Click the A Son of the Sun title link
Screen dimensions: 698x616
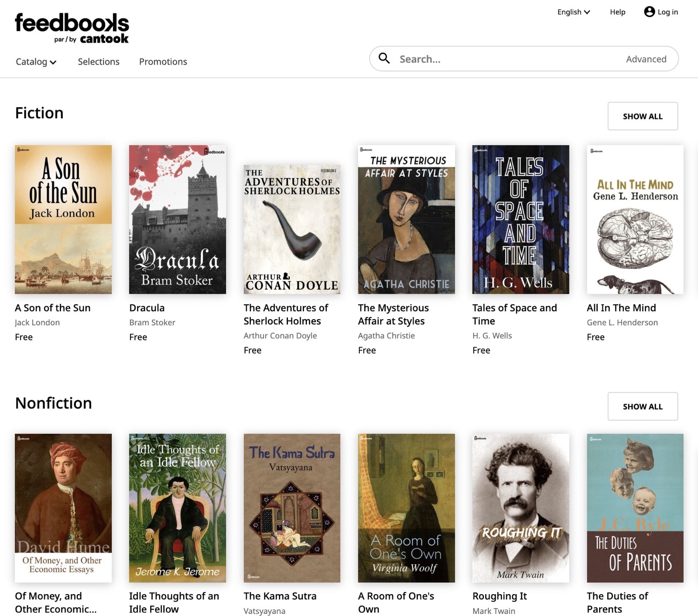[x=52, y=308]
